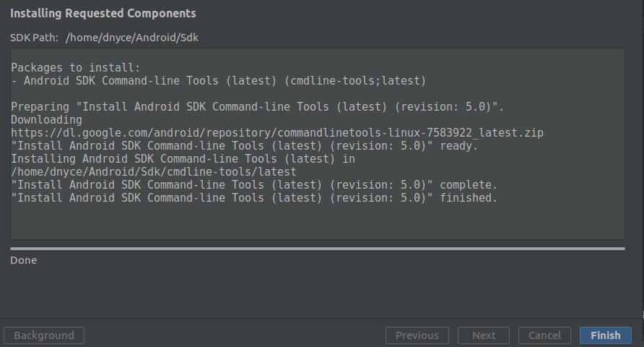The width and height of the screenshot is (644, 347).
Task: Click the 'Installing Requested Components' heading
Action: [x=103, y=13]
